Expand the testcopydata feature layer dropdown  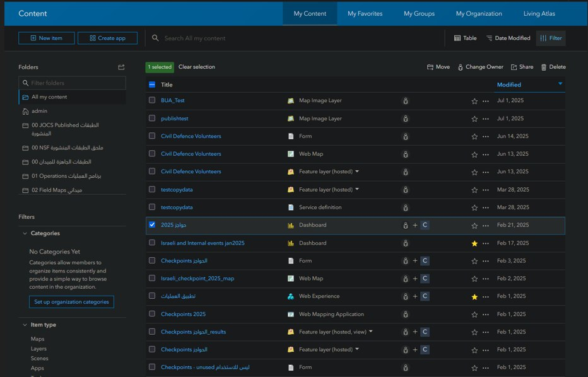[357, 189]
